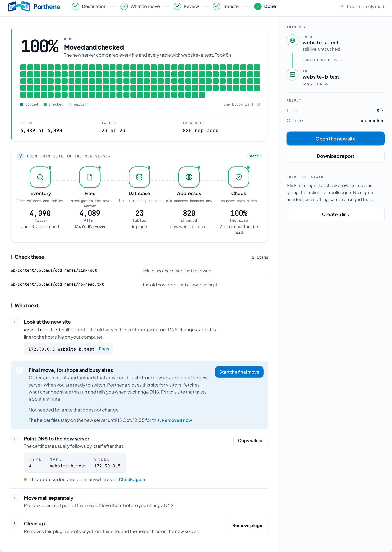Image resolution: width=392 pixels, height=552 pixels.
Task: Click Check again for the DNS address
Action: coord(132,479)
